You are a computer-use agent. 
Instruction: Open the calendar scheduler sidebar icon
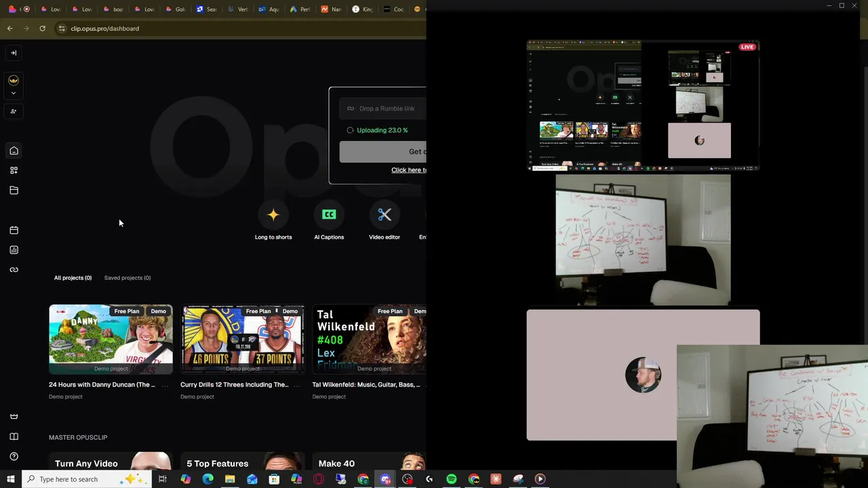pos(14,230)
